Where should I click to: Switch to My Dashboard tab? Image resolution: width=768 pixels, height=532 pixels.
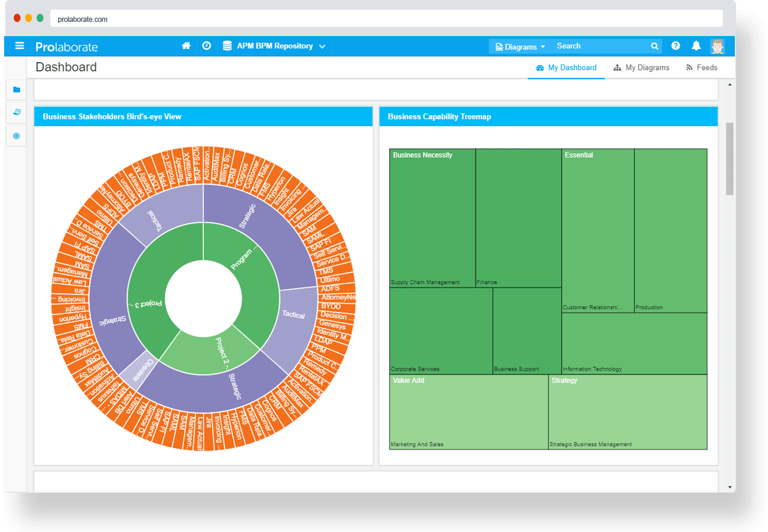[566, 67]
